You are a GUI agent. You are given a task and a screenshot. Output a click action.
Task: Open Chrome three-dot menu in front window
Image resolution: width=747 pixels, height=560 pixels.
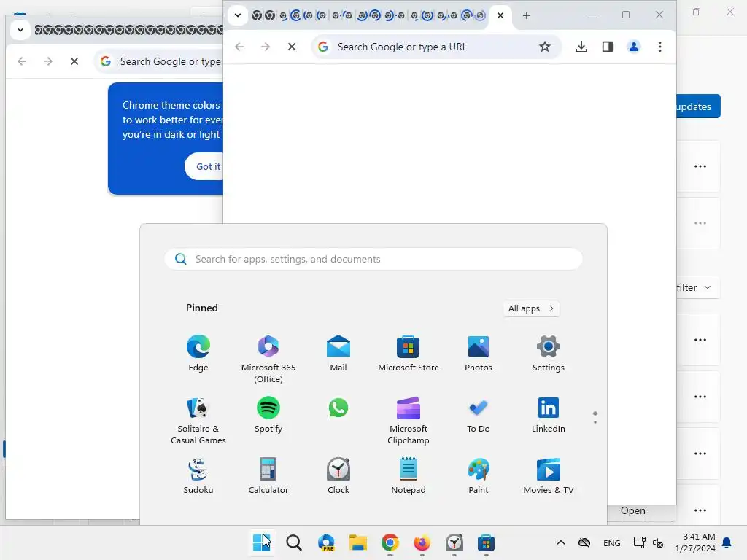click(659, 47)
